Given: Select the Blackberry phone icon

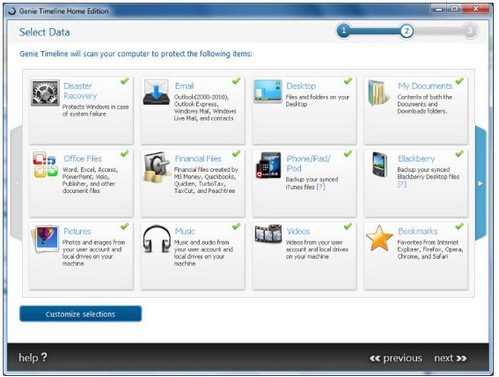Looking at the screenshot, I should pos(380,164).
